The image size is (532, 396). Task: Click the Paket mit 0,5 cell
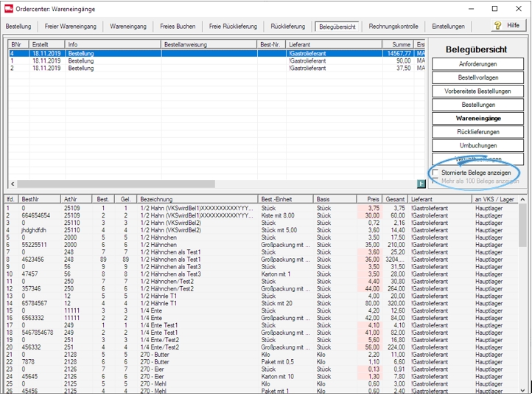tap(278, 361)
